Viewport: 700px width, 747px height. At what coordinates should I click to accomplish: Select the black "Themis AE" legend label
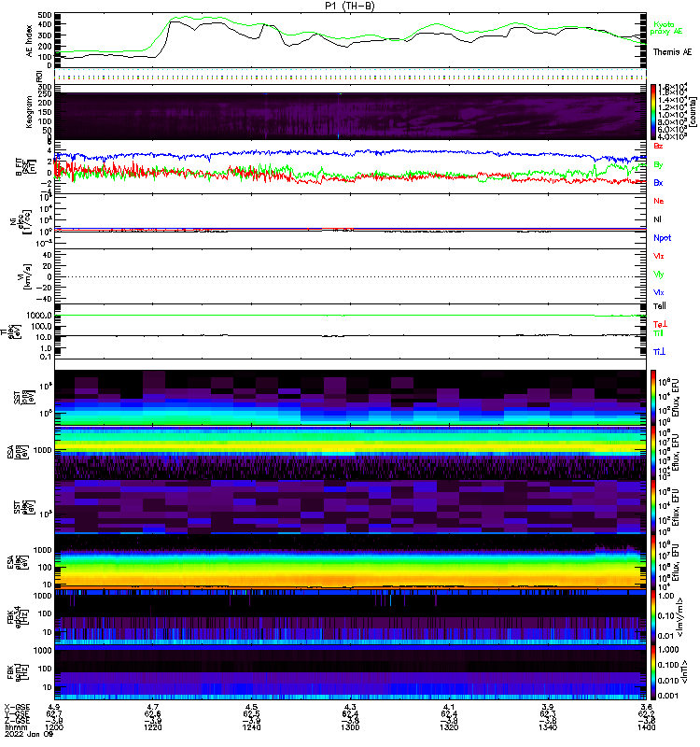(672, 52)
